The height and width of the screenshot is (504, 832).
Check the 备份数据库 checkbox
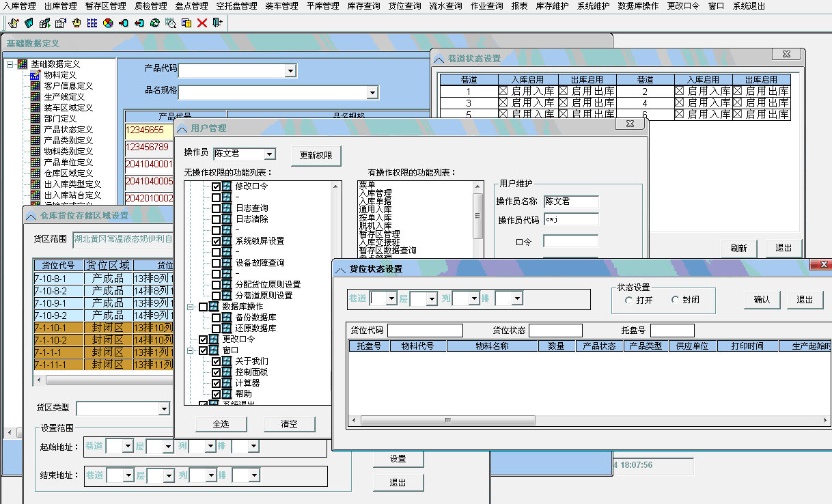[x=216, y=317]
